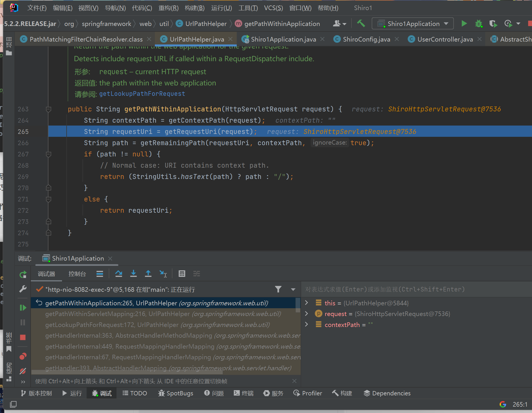The width and height of the screenshot is (532, 413).
Task: Expand the 'request' variable node
Action: coord(307,314)
